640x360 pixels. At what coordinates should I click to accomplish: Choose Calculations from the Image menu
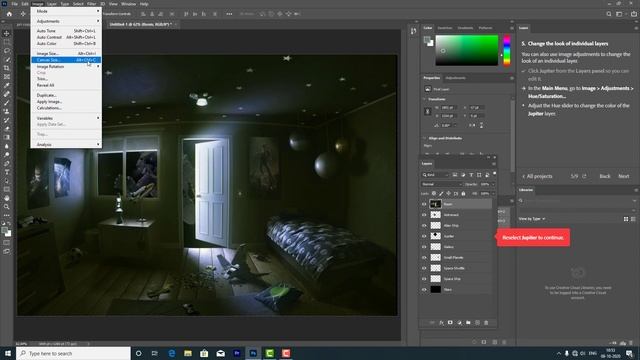(x=66, y=108)
